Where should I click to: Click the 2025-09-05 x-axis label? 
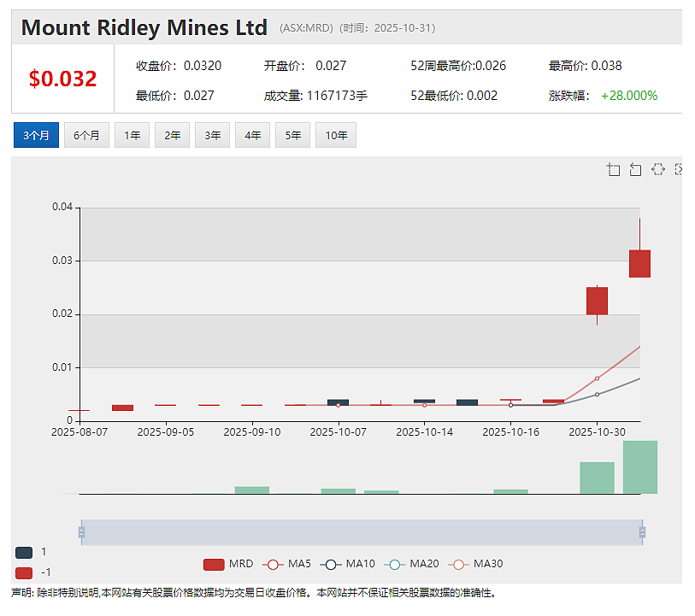click(x=166, y=432)
